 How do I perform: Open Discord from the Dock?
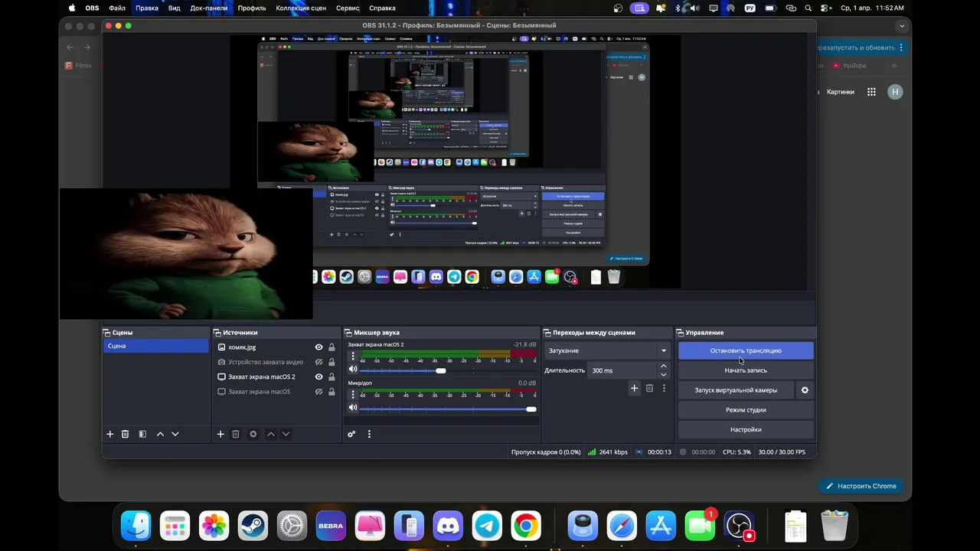pos(448,526)
